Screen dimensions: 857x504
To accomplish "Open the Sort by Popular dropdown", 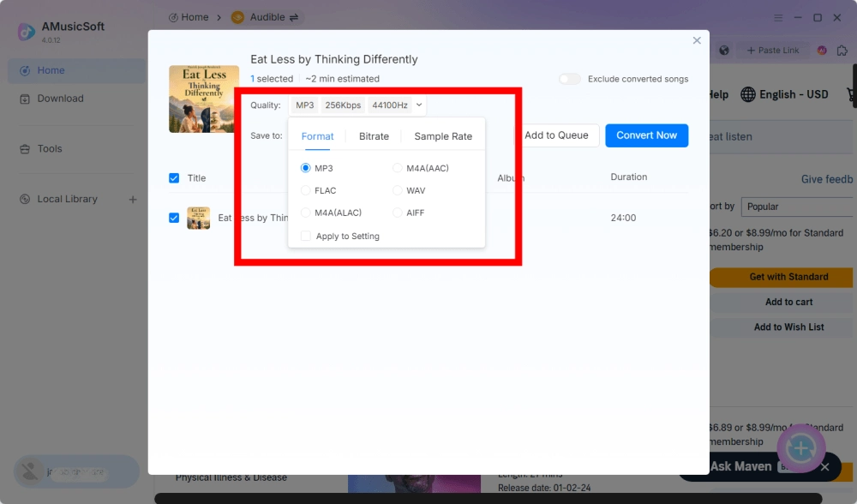I will click(798, 207).
